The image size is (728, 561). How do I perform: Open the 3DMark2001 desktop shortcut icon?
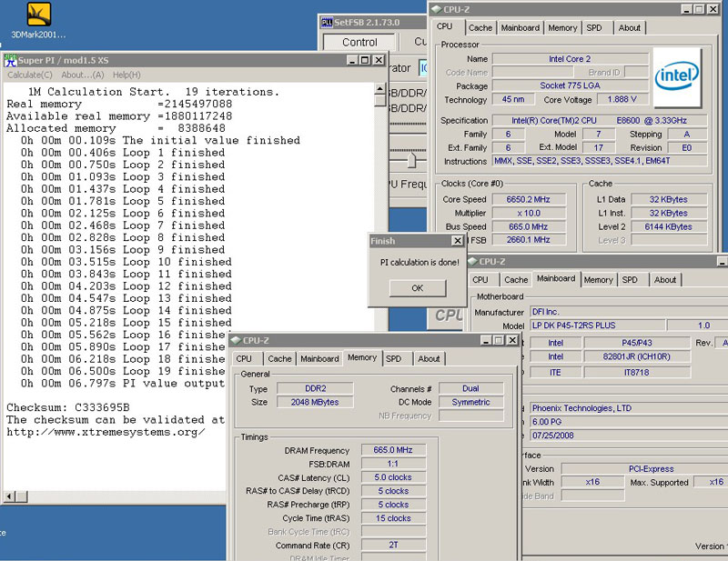[38, 15]
